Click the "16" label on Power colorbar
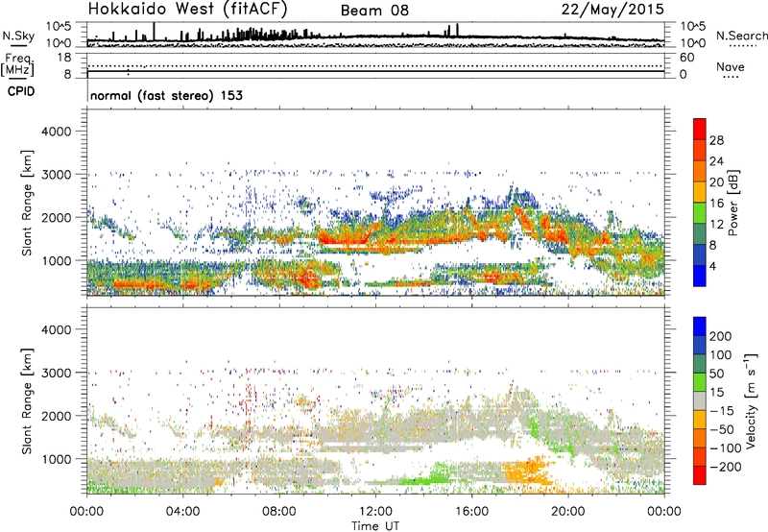 (716, 204)
